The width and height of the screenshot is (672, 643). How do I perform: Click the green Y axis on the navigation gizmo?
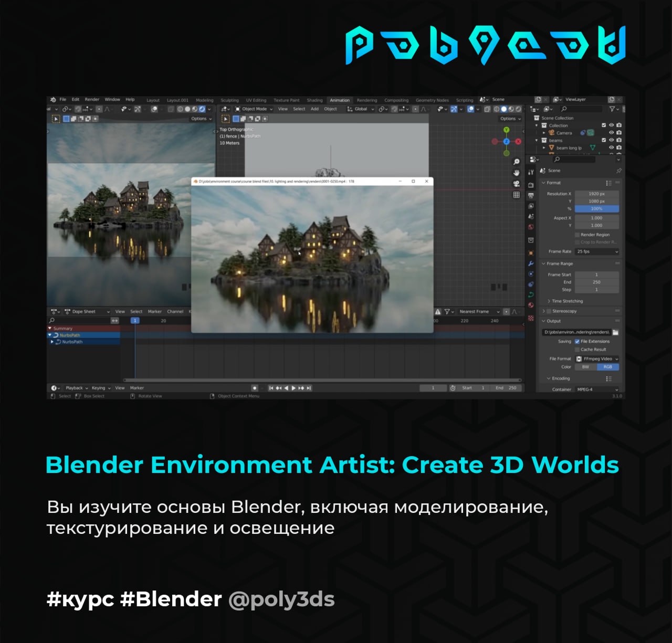506,130
